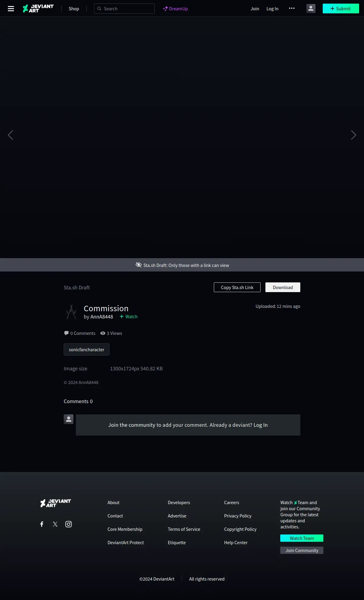Click the 0 Comments speech bubble icon
This screenshot has height=600, width=364.
coord(66,333)
